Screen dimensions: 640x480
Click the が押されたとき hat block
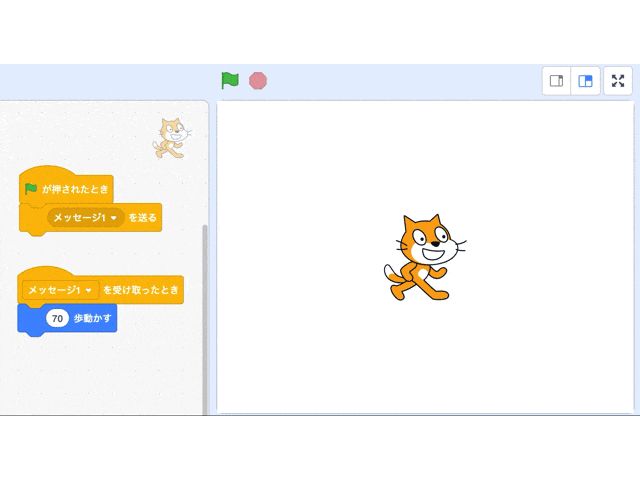pos(66,186)
